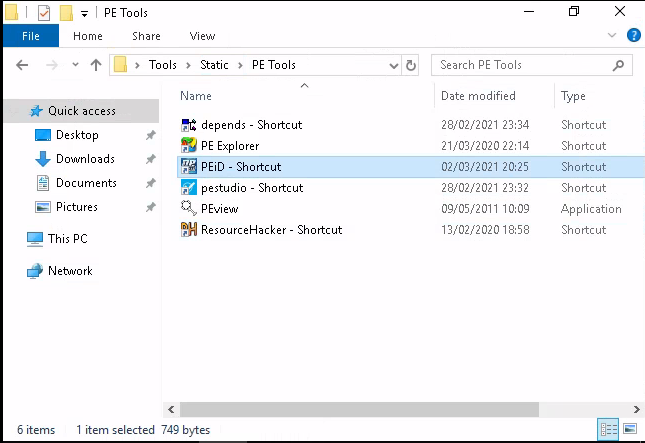
Task: Unpin Downloads from Quick access
Action: (x=151, y=159)
